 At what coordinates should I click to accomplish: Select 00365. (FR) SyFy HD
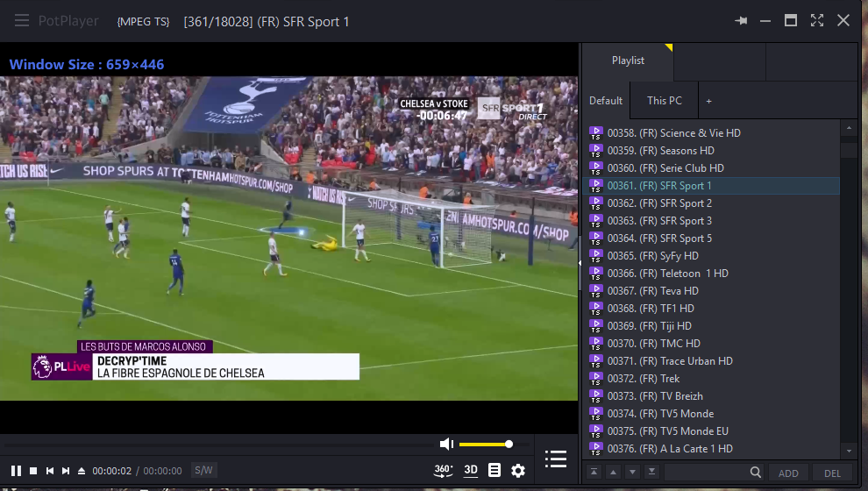[711, 256]
